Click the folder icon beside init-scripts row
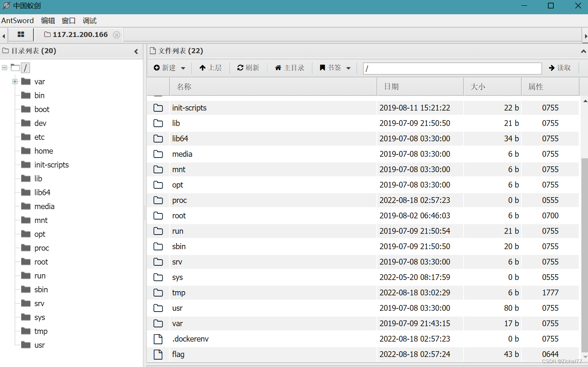 158,108
